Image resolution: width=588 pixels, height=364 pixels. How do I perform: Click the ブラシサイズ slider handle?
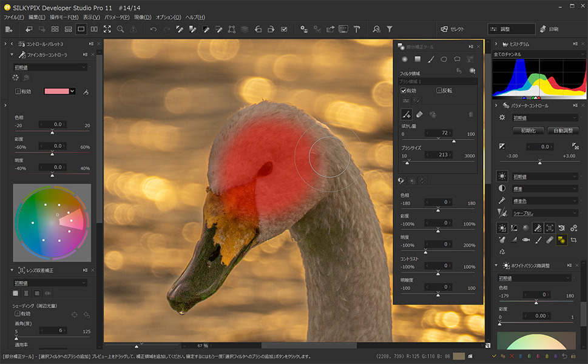[408, 163]
